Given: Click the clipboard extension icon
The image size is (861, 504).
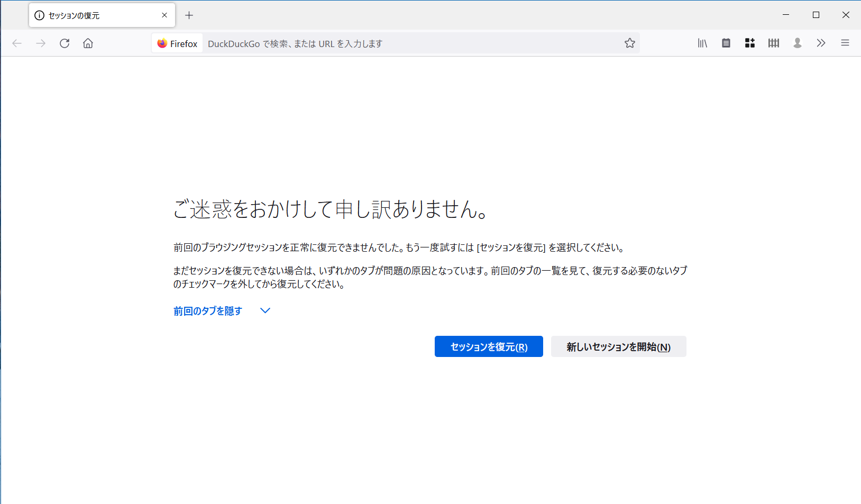Looking at the screenshot, I should click(x=726, y=43).
